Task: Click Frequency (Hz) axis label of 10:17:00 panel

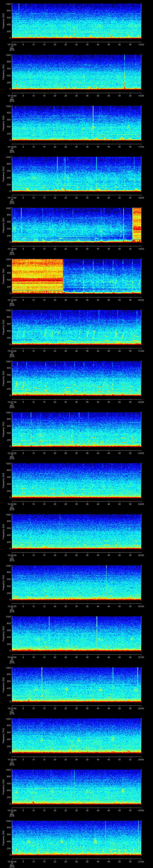Action: pyautogui.click(x=3, y=174)
